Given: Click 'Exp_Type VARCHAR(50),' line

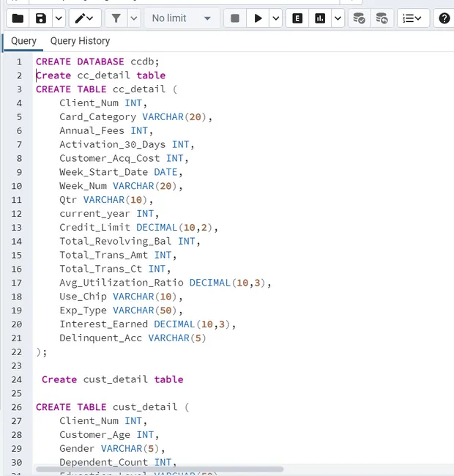Looking at the screenshot, I should coord(121,310).
